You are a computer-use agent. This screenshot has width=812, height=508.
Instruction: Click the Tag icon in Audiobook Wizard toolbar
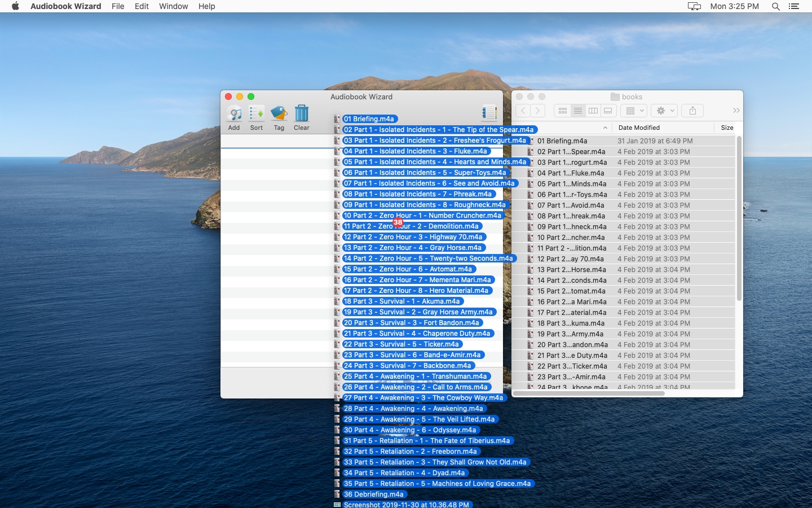279,113
